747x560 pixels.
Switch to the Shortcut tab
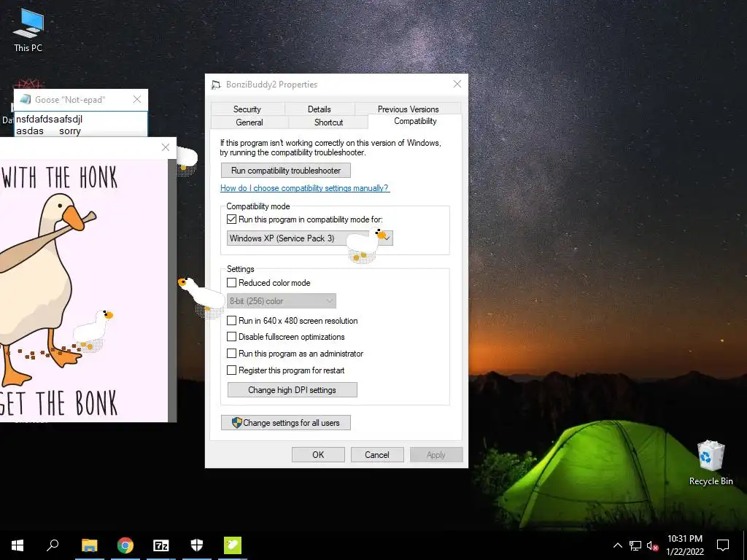click(328, 122)
